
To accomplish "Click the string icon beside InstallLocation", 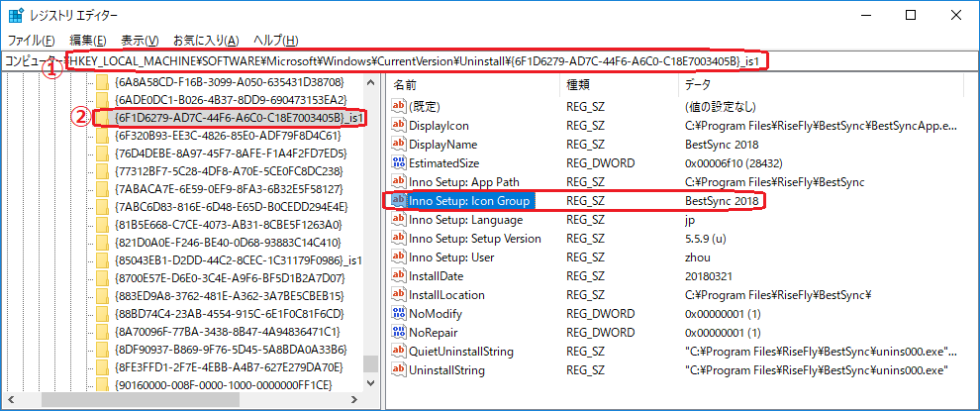I will coord(399,295).
